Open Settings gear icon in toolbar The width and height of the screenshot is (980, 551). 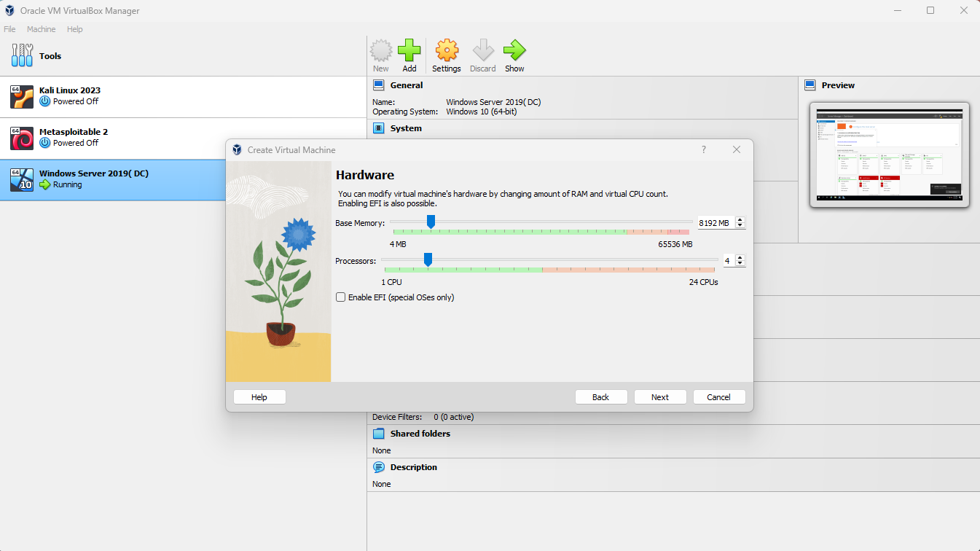[447, 51]
